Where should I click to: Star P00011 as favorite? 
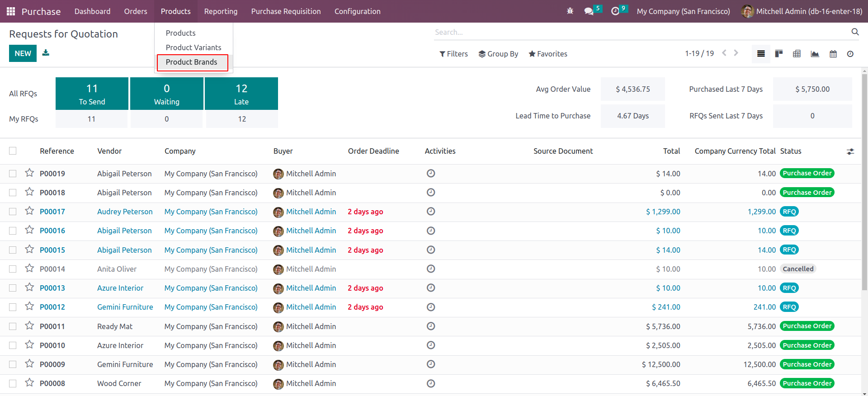pos(29,326)
